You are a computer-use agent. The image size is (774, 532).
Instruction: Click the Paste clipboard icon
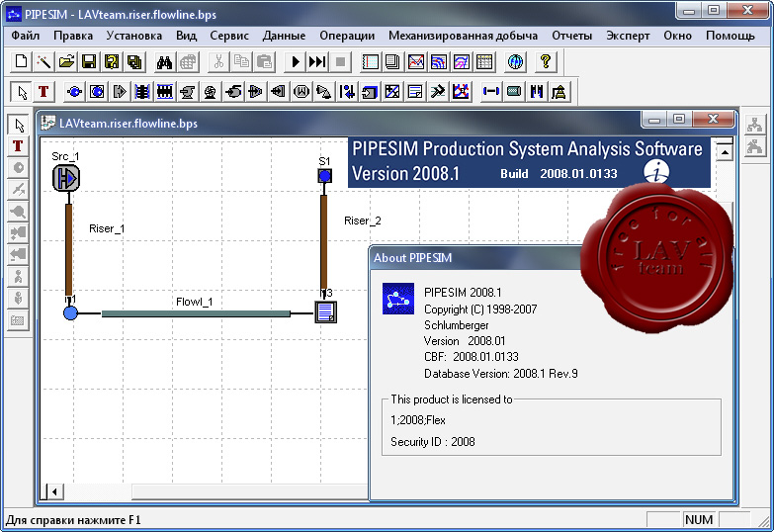point(264,61)
